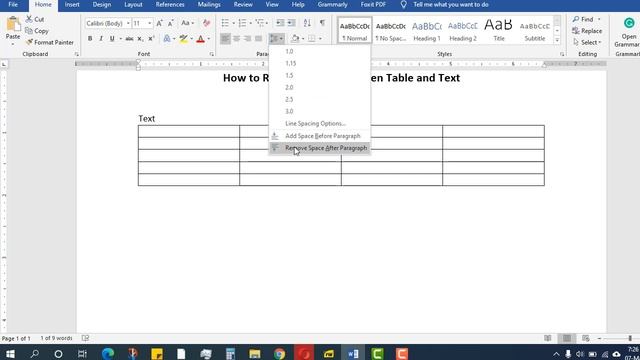The height and width of the screenshot is (360, 640).
Task: Apply red font color
Action: tap(200, 39)
